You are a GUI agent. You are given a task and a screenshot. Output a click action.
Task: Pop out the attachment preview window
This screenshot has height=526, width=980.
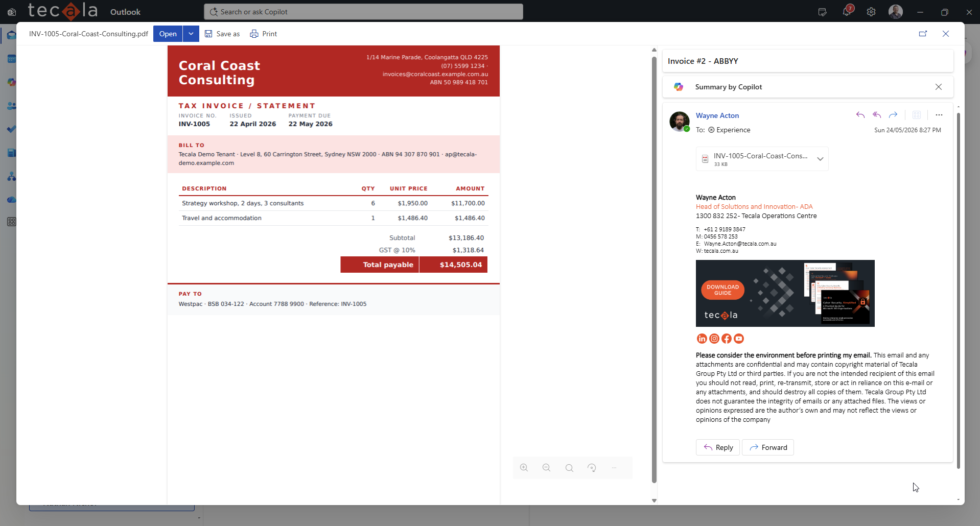pyautogui.click(x=923, y=34)
